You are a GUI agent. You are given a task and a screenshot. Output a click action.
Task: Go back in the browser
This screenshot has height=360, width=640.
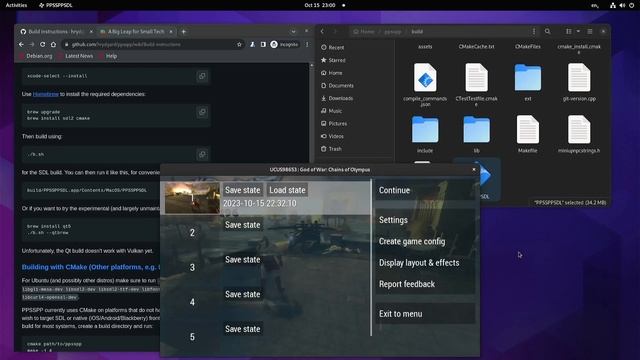click(x=22, y=44)
